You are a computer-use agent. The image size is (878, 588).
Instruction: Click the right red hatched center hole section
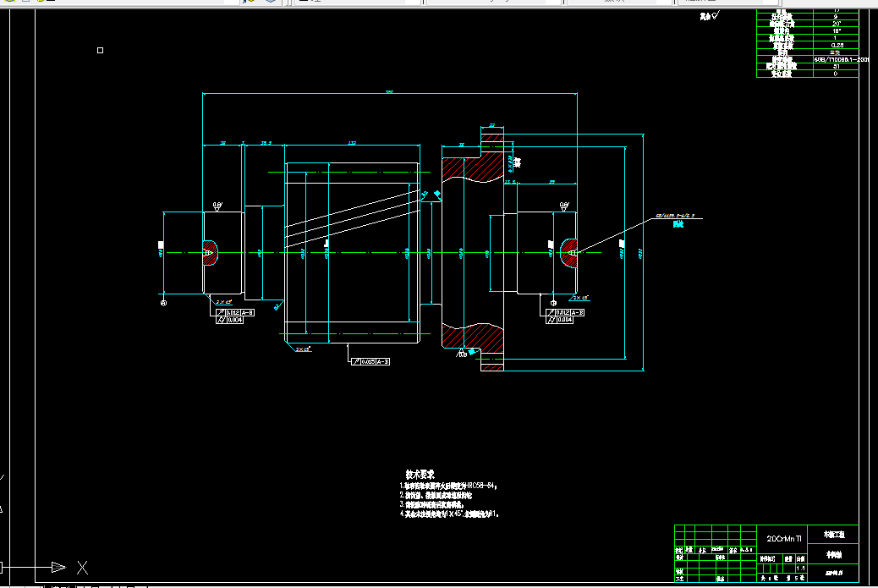[568, 253]
